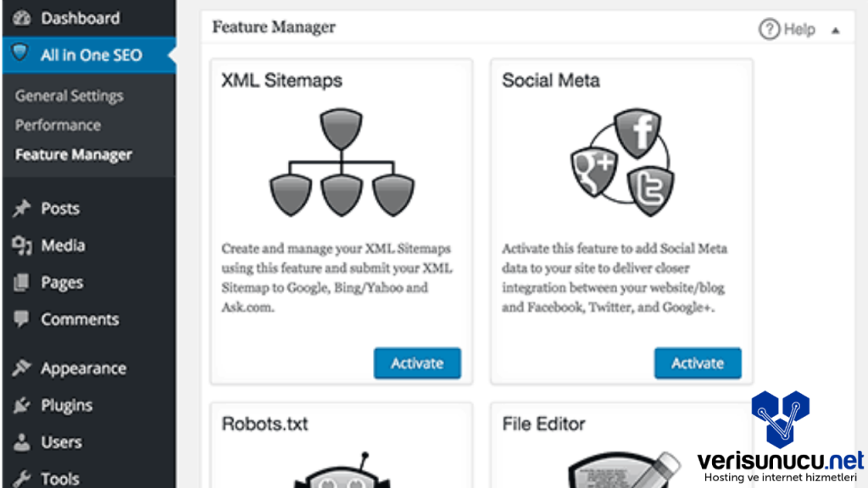Activate the Social Meta feature
The height and width of the screenshot is (488, 868).
(x=698, y=363)
